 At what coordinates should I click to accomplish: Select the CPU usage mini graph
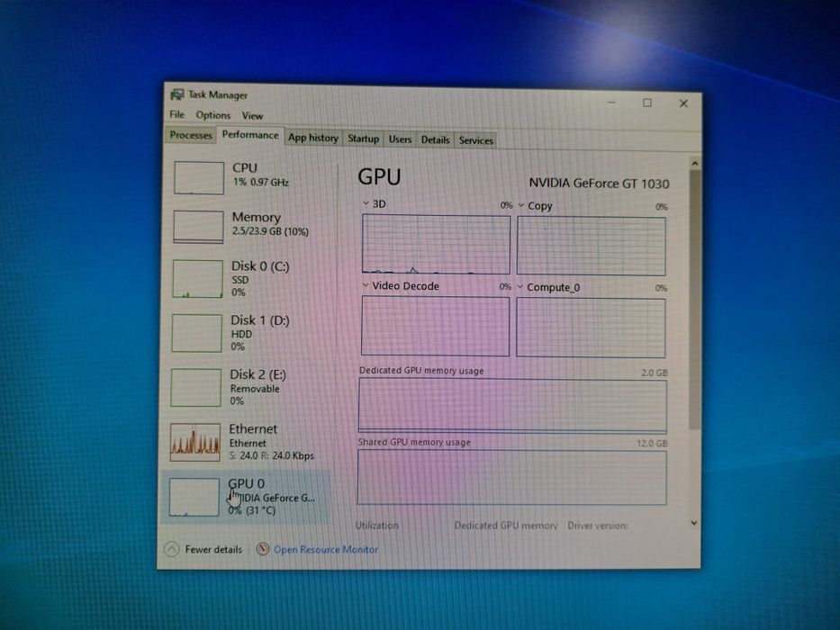click(x=199, y=178)
